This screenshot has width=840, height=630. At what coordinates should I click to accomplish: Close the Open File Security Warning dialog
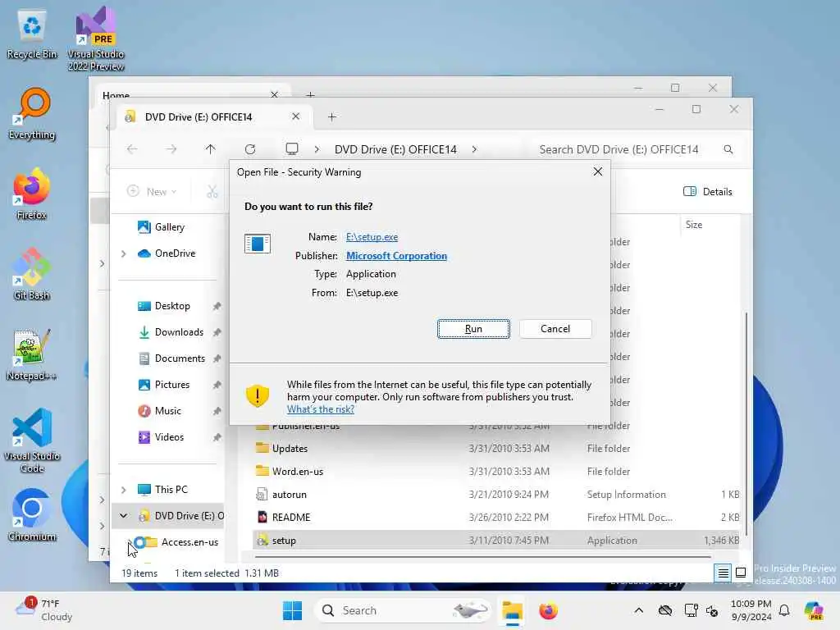coord(598,171)
